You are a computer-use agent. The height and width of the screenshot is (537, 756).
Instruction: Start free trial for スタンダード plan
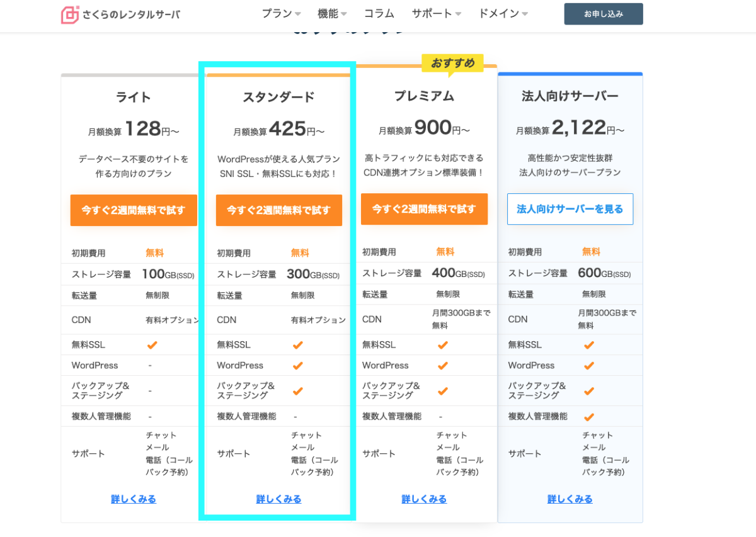(x=278, y=210)
